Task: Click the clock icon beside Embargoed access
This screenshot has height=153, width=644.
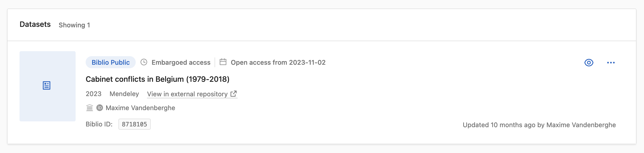Action: click(143, 62)
